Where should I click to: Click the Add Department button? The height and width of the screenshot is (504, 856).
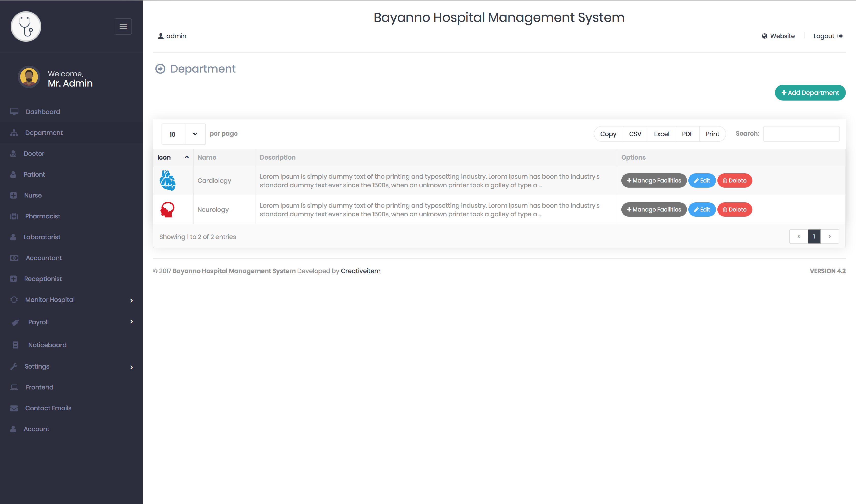pos(810,93)
